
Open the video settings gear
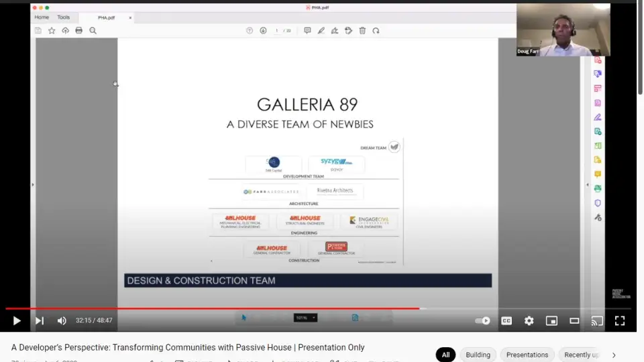coord(529,321)
